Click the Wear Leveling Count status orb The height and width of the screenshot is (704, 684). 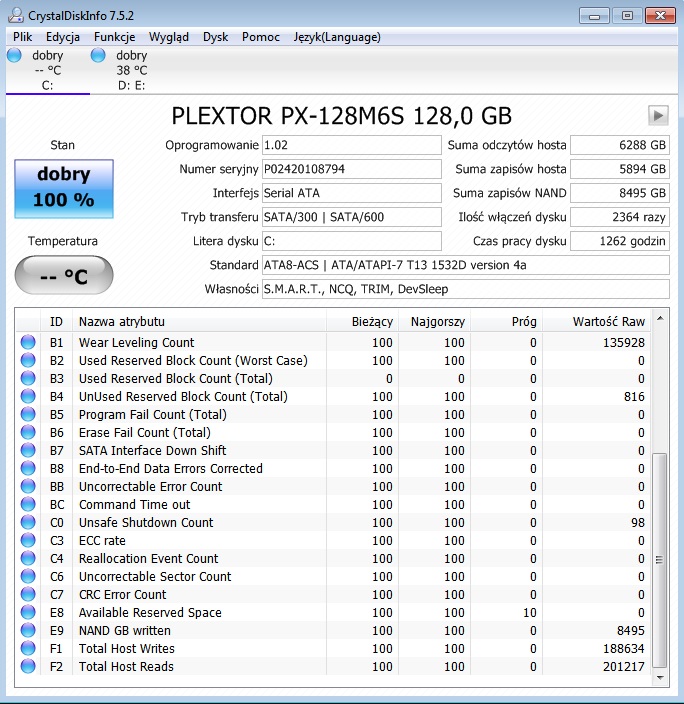coord(28,342)
